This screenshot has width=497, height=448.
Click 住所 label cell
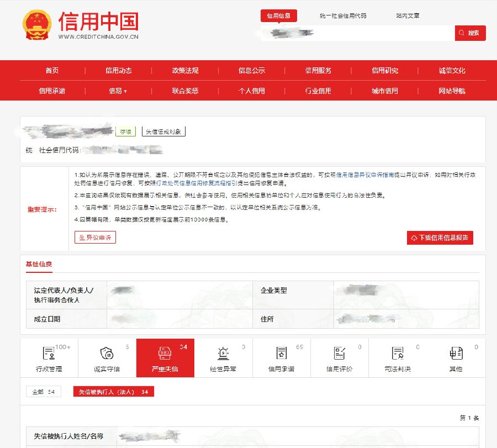click(x=293, y=319)
